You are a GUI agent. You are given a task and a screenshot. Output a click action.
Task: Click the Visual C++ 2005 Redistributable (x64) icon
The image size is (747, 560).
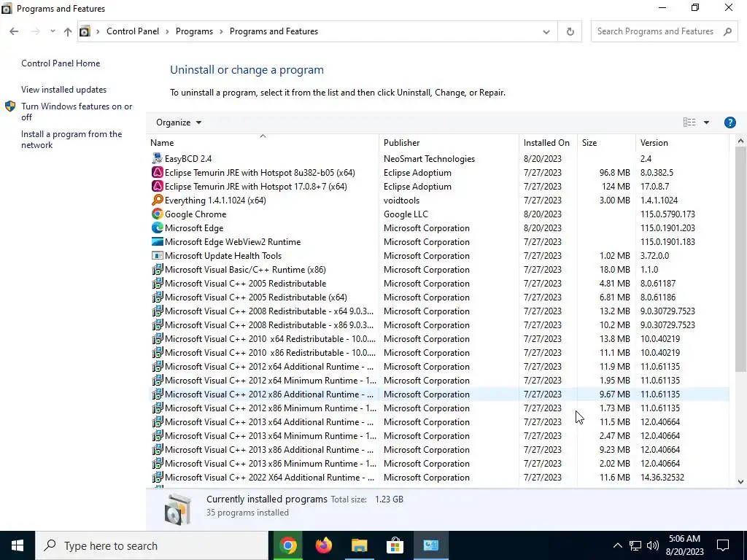click(x=158, y=297)
